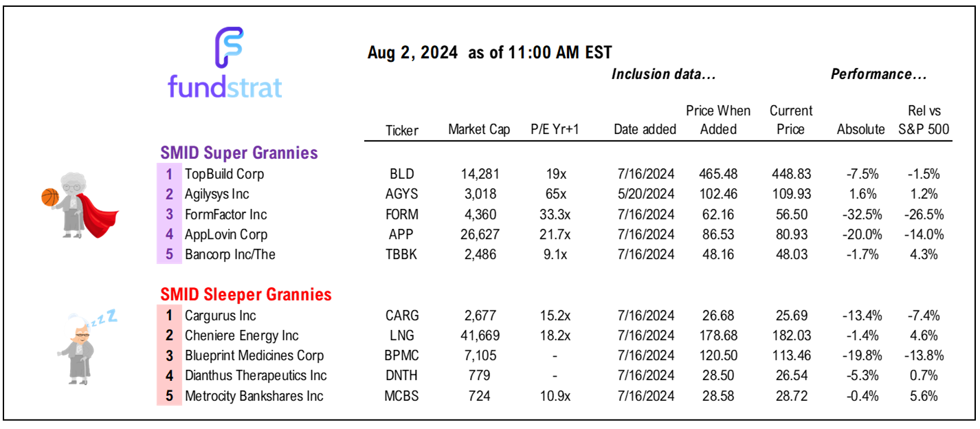Click the Cheniere Energy current price 182.03

tap(791, 336)
